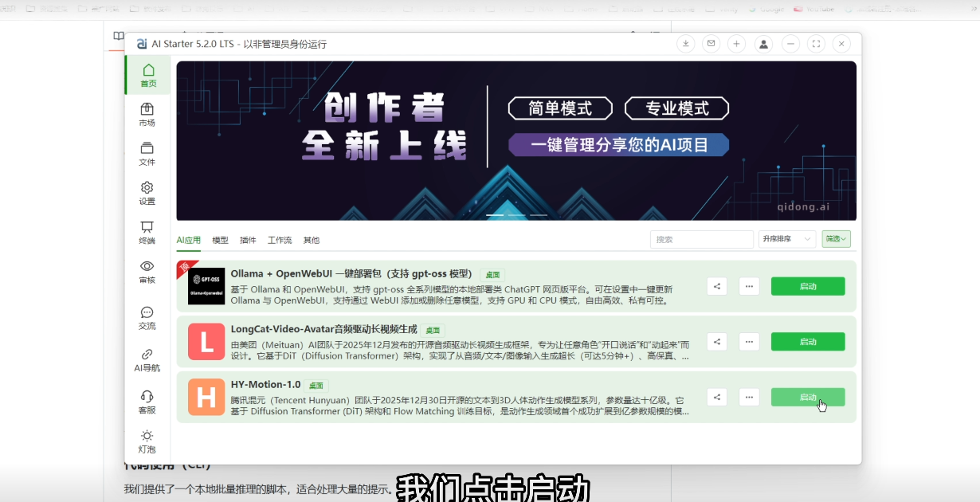
Task: Click the Ollama + OpenWebUI 一键部署包 title
Action: pos(351,273)
